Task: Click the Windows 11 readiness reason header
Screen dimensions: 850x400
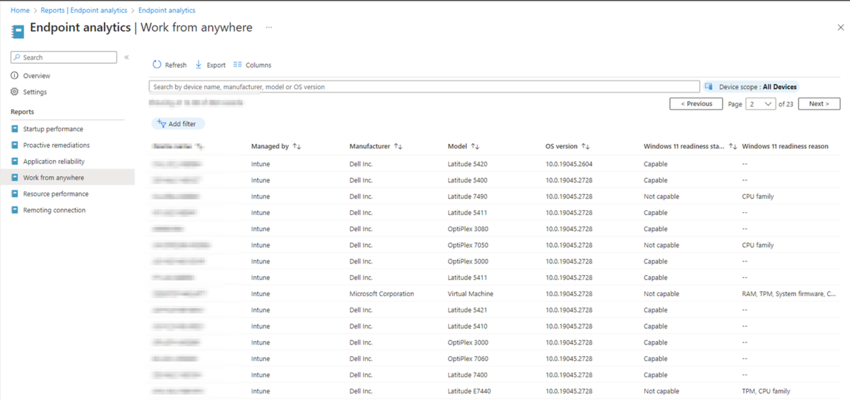Action: tap(785, 146)
